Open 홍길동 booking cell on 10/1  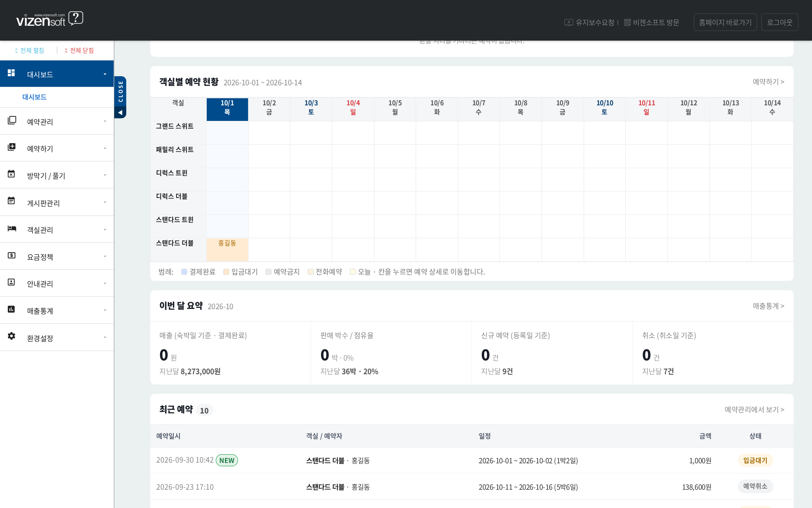pyautogui.click(x=227, y=250)
